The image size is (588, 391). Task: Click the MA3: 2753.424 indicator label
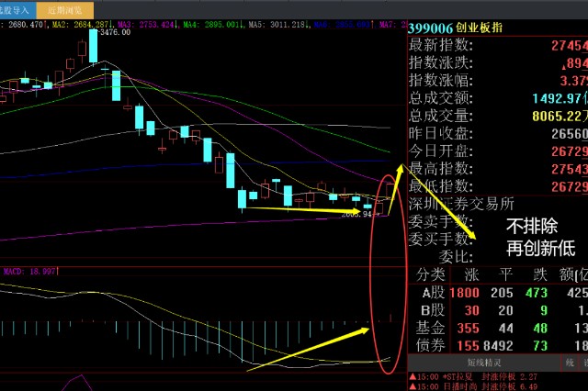[147, 25]
